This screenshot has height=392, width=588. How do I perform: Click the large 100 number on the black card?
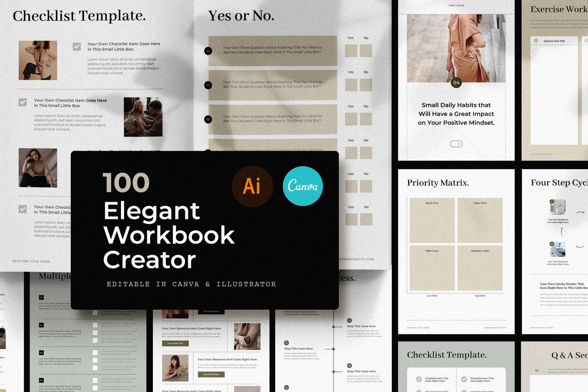[126, 183]
